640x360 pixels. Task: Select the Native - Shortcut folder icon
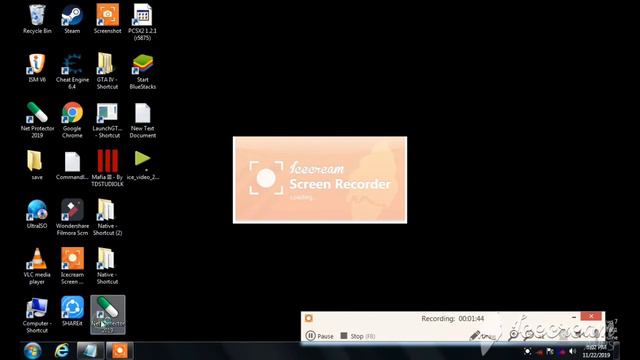coord(107,266)
